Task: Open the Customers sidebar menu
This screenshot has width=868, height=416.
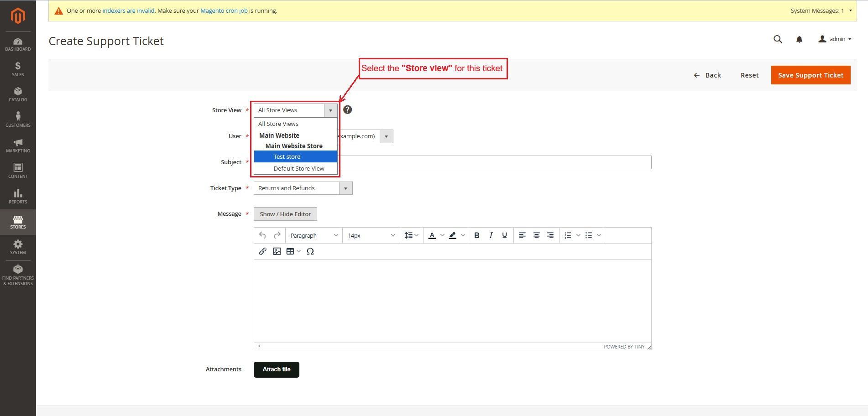Action: pyautogui.click(x=18, y=120)
